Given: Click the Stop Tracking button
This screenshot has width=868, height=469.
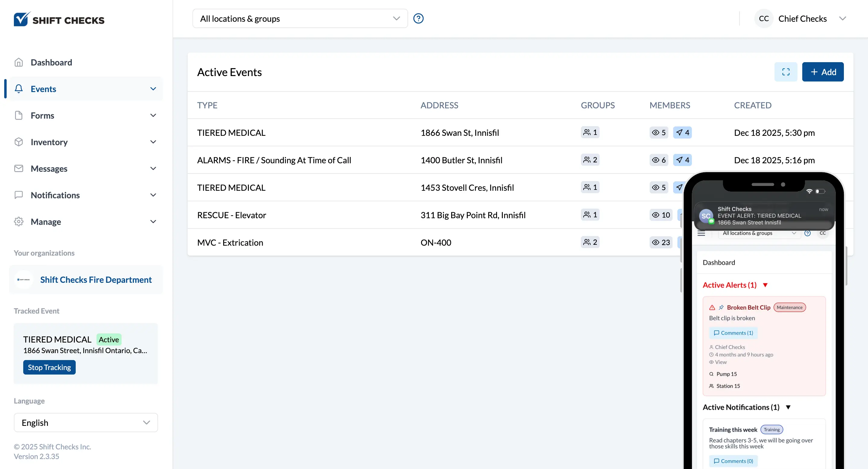Looking at the screenshot, I should pos(49,367).
